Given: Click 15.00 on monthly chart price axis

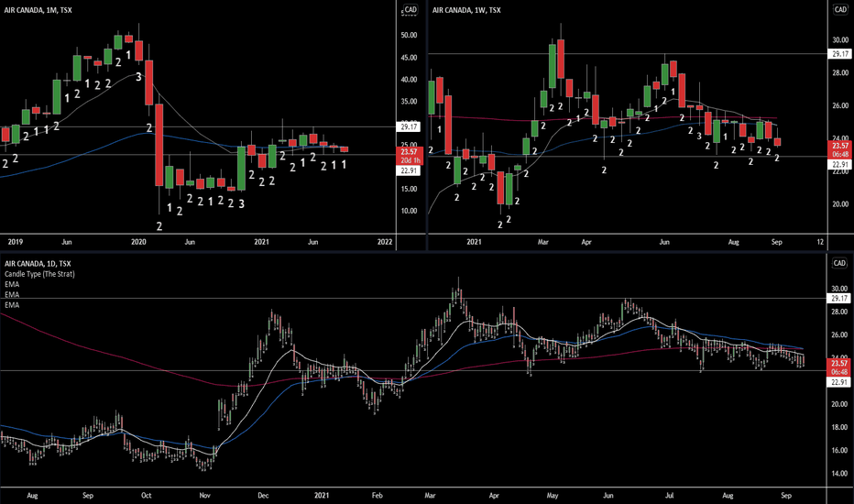Looking at the screenshot, I should [x=409, y=189].
